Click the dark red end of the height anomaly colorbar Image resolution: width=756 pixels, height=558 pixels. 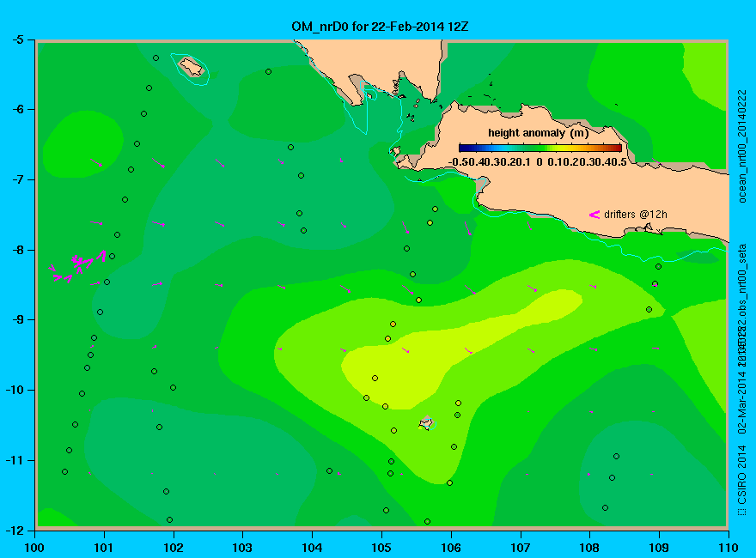point(617,149)
